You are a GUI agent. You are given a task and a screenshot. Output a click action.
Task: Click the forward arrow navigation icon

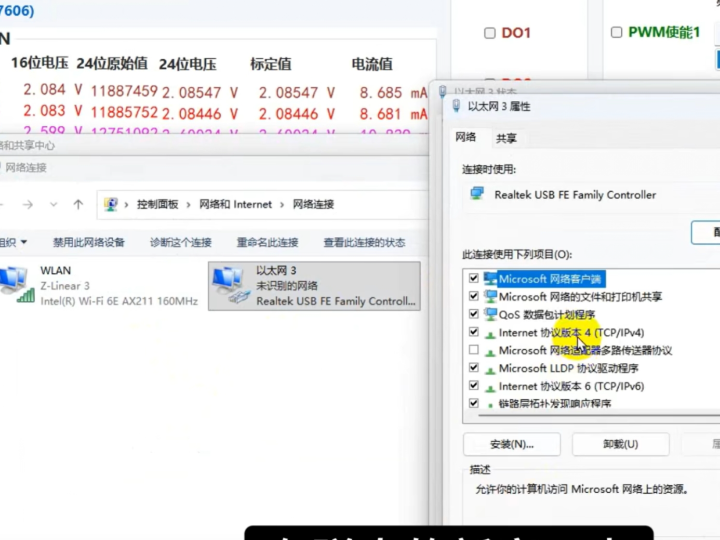(27, 205)
